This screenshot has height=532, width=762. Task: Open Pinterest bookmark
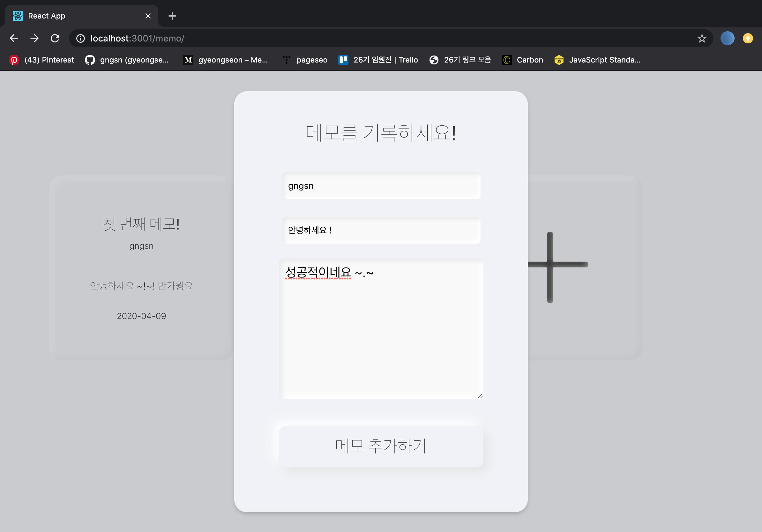coord(42,60)
